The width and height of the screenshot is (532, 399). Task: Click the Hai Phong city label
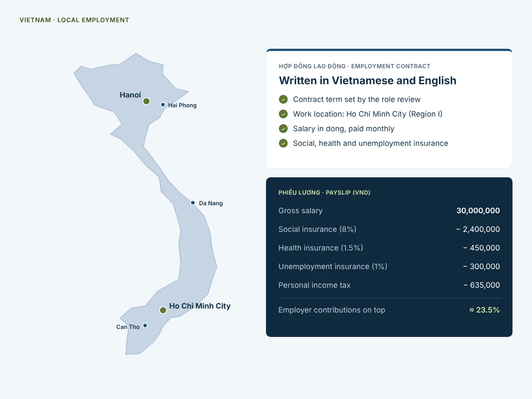182,106
